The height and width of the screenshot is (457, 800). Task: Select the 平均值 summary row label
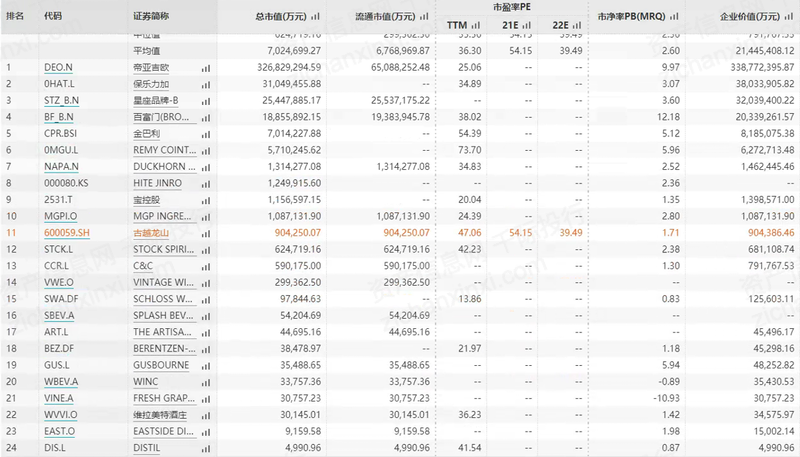point(146,50)
